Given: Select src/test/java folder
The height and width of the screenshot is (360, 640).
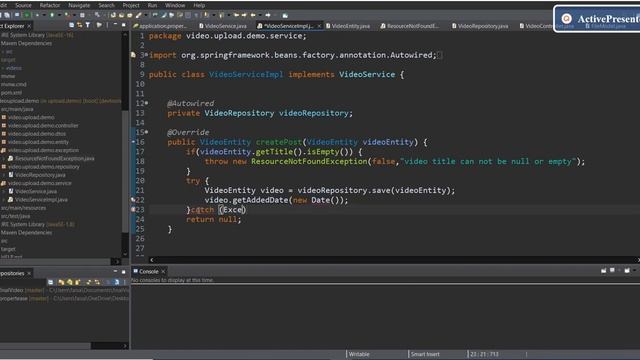Looking at the screenshot, I should pos(16,216).
